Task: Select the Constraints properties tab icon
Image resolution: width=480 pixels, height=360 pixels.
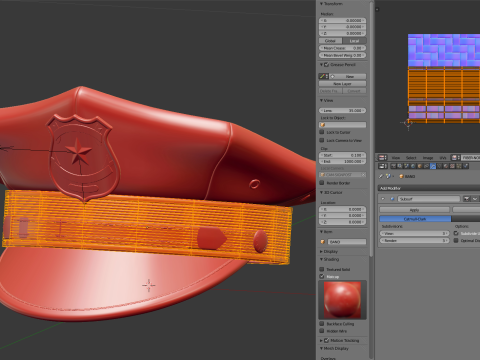Action: click(x=426, y=166)
